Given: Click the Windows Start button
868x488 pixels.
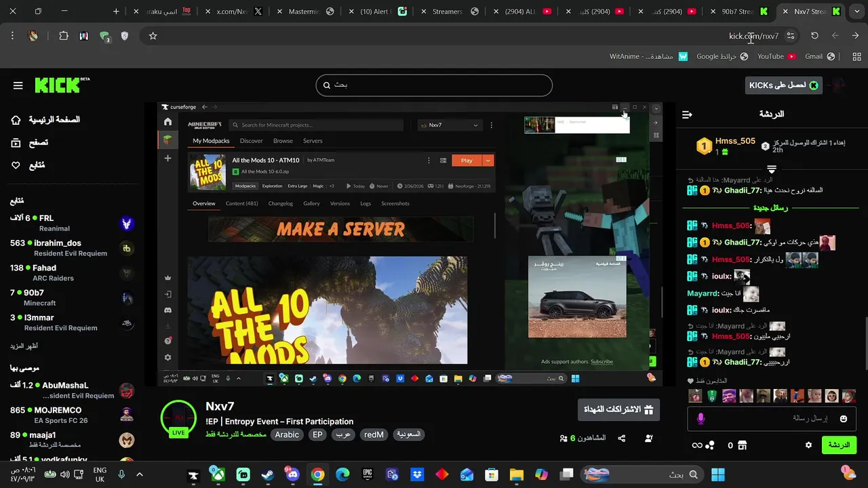Looking at the screenshot, I should pos(718,474).
